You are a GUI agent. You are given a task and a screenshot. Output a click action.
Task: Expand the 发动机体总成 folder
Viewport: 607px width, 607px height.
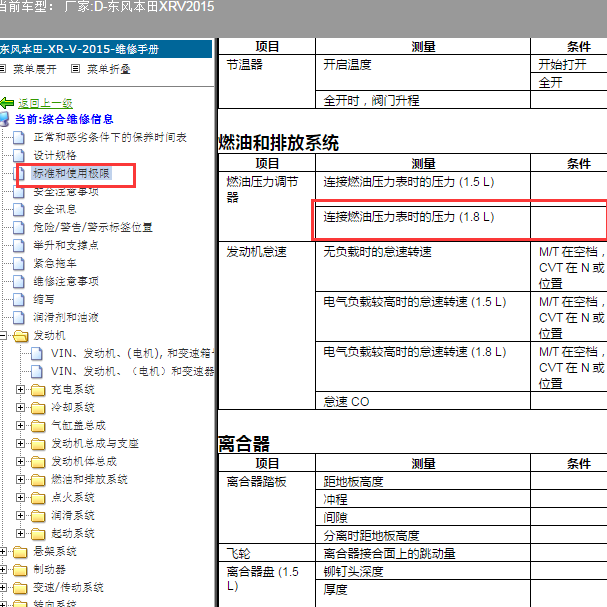point(21,461)
